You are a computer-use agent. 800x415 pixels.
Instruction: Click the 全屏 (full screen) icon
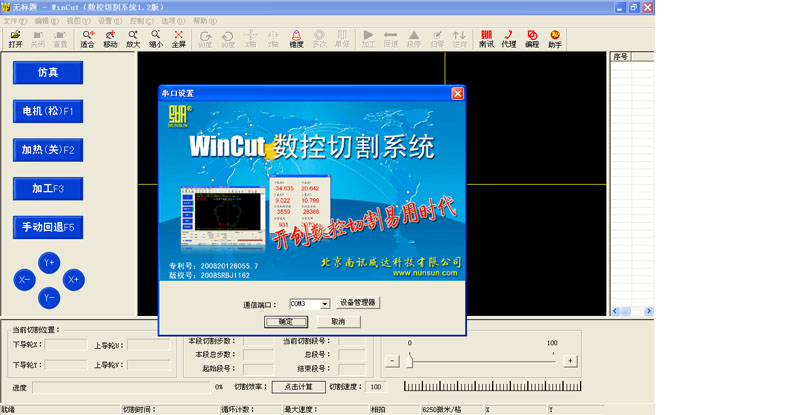(178, 39)
